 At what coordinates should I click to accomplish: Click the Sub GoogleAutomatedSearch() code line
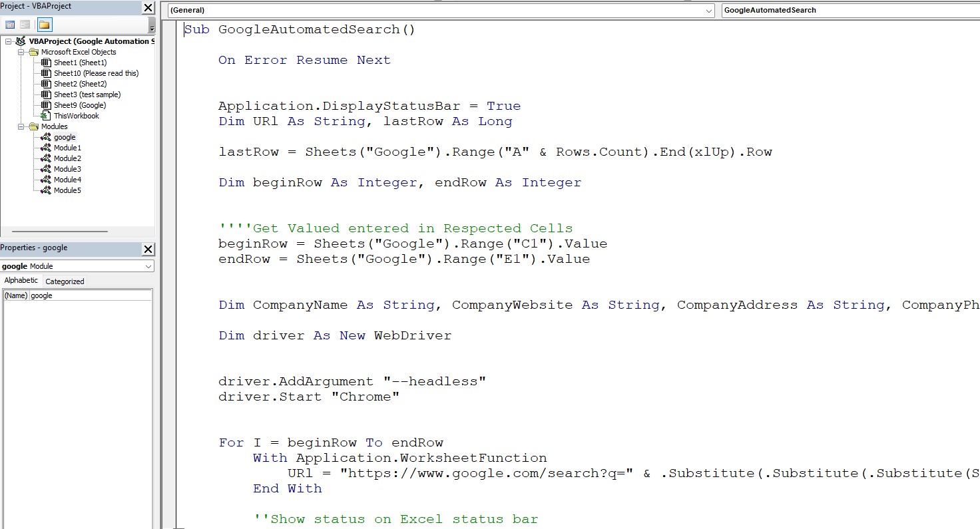click(300, 29)
